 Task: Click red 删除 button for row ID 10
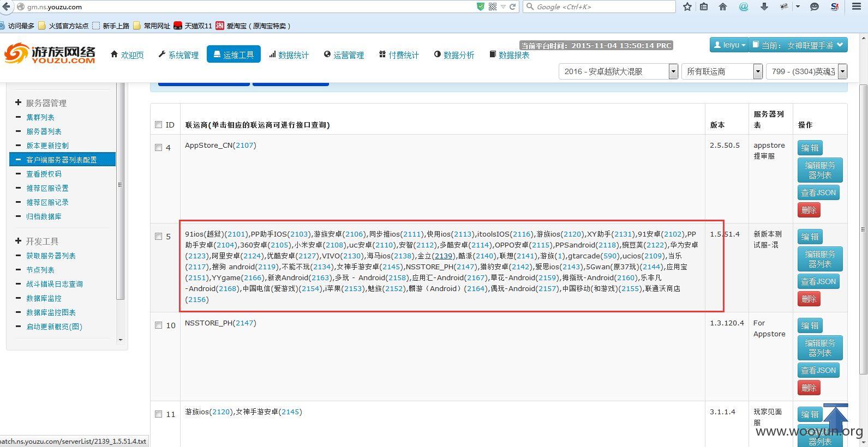tap(809, 388)
